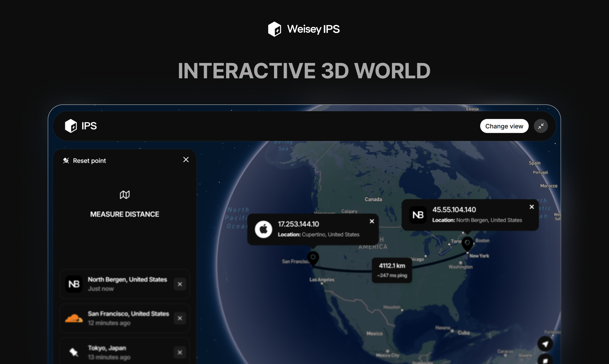Click the NB badge on the North Bergen popup

point(418,215)
